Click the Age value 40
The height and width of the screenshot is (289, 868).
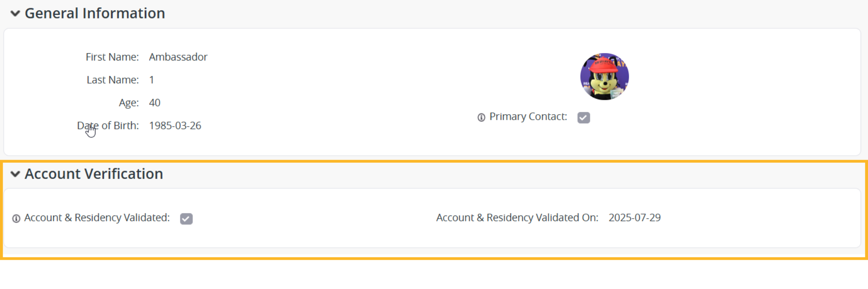pyautogui.click(x=155, y=103)
